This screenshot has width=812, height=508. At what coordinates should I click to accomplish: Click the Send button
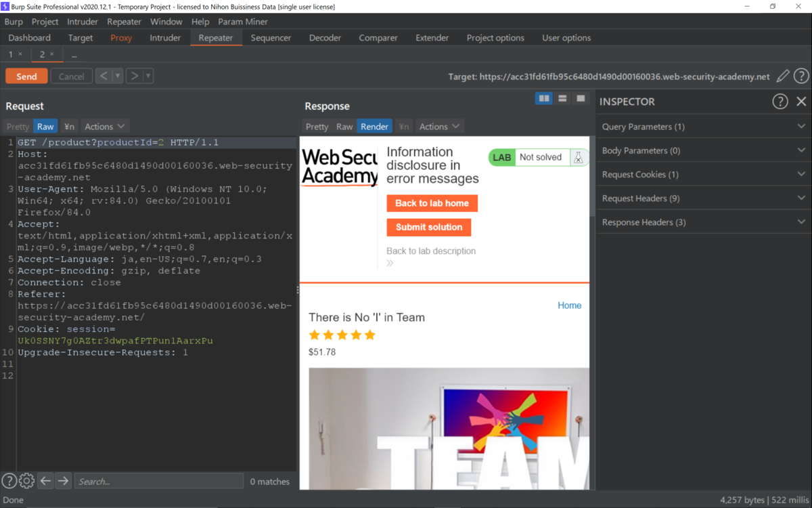26,77
